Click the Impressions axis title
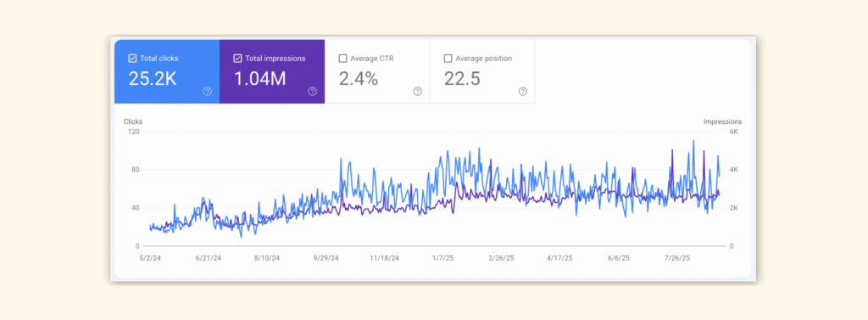 (722, 121)
